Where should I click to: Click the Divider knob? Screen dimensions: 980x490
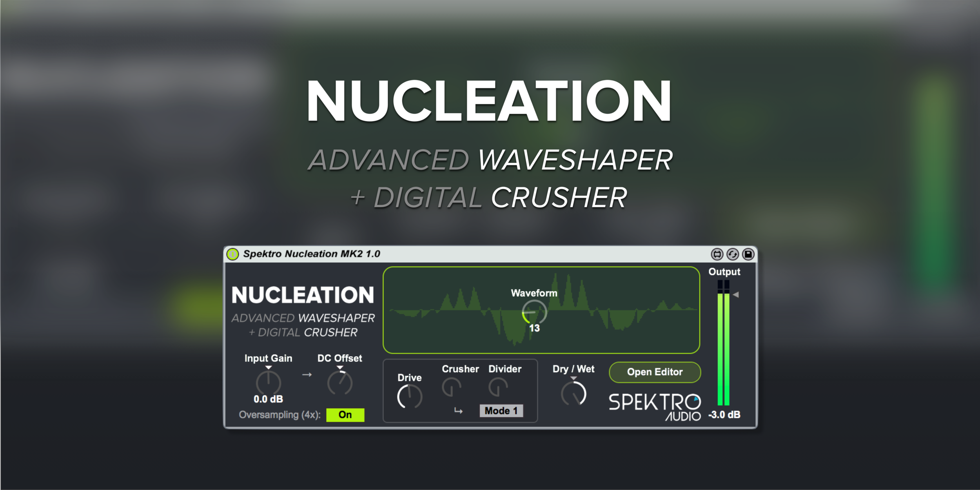[498, 388]
